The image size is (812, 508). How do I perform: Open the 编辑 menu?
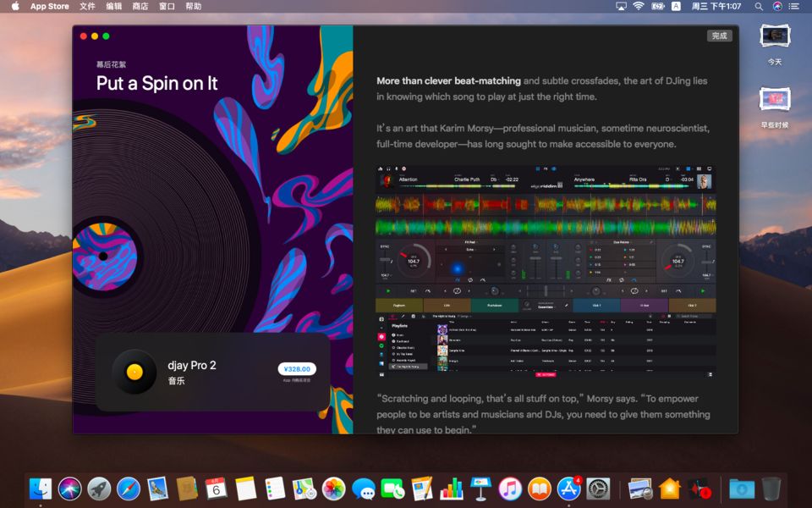click(114, 6)
